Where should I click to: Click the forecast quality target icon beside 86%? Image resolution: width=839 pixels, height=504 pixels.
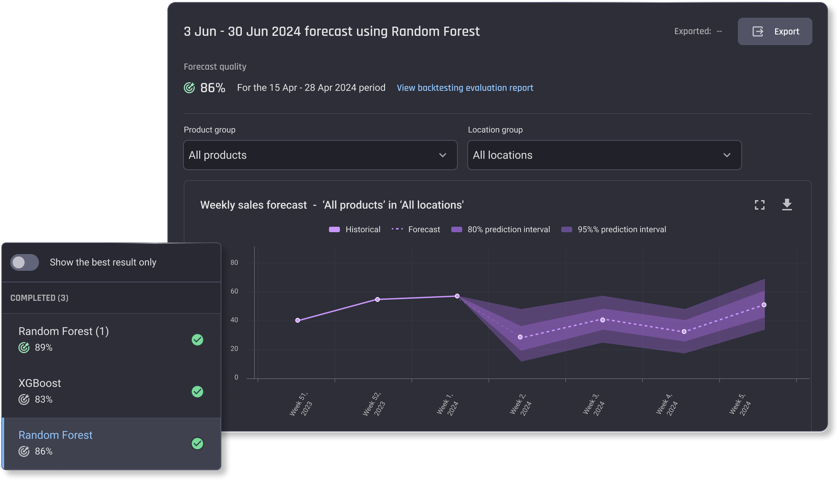tap(189, 88)
